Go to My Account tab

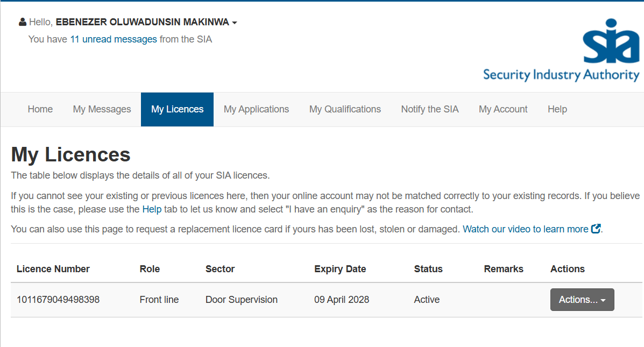pyautogui.click(x=503, y=109)
